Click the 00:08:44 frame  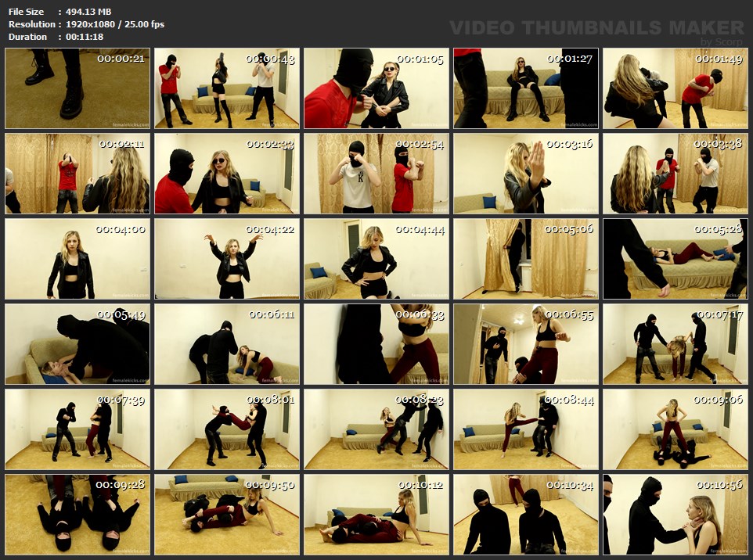pos(526,429)
